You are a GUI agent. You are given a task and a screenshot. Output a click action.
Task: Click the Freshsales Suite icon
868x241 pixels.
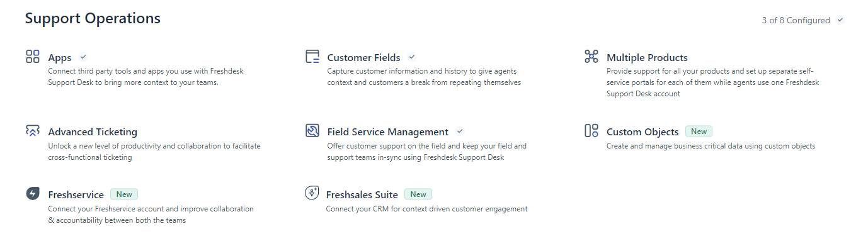point(311,193)
